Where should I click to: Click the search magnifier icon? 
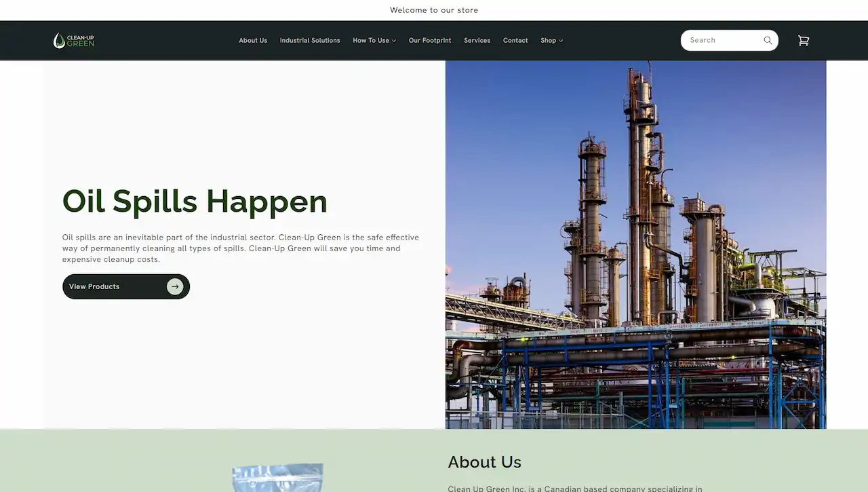(767, 40)
